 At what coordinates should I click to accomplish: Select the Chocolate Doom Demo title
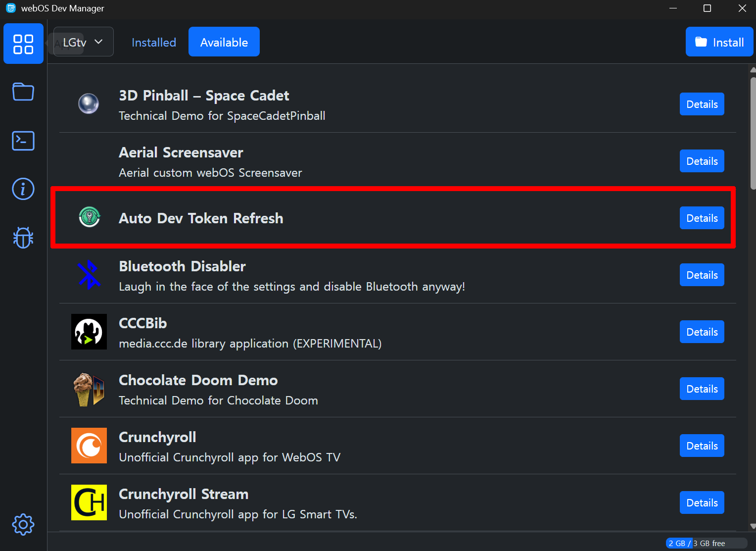coord(198,380)
